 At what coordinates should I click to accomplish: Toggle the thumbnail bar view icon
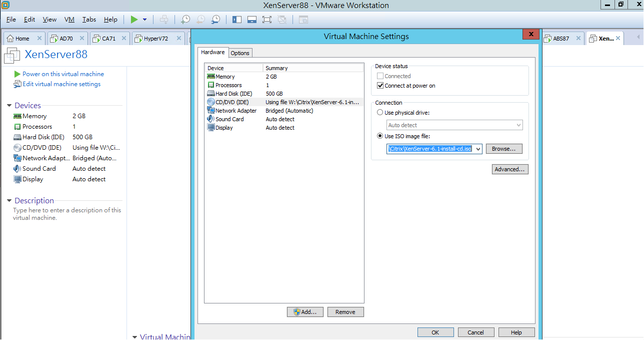tap(252, 20)
